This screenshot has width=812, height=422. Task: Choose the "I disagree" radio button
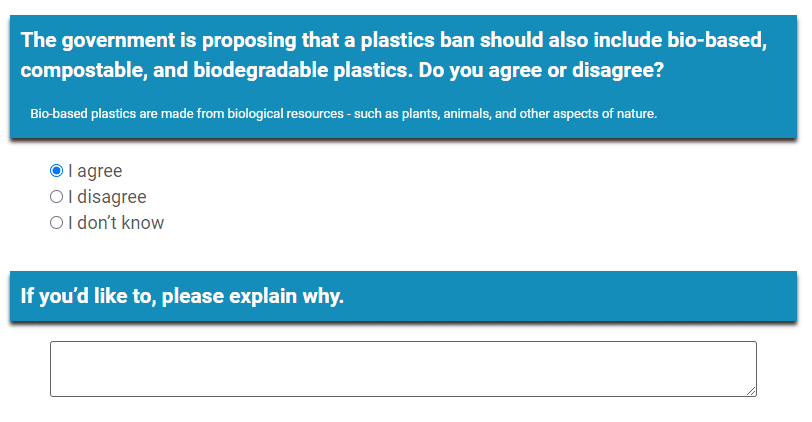(x=56, y=197)
